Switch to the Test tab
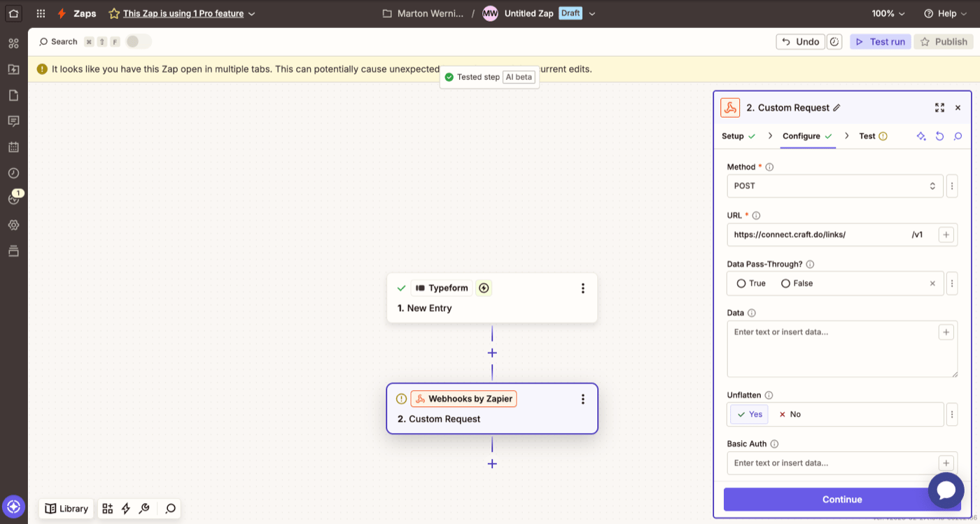980x524 pixels. click(x=867, y=136)
